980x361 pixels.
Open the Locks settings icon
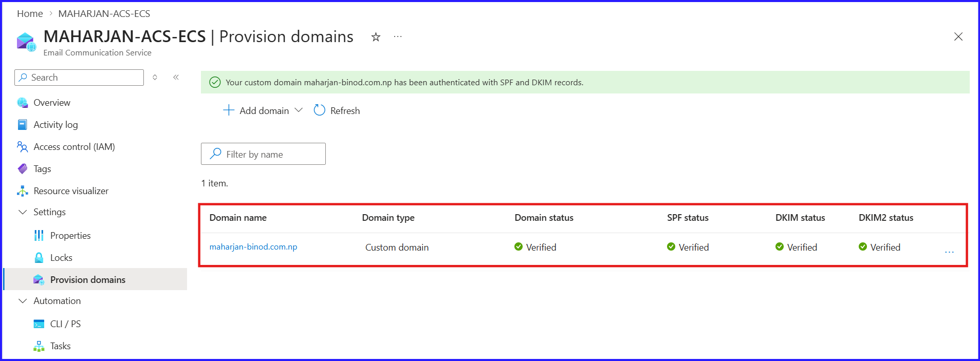pyautogui.click(x=39, y=257)
